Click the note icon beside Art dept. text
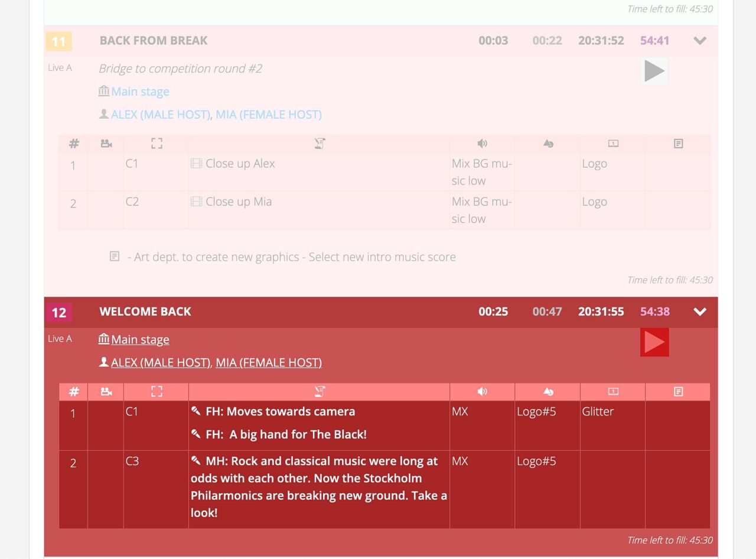Screen dimensions: 756x559 115,256
